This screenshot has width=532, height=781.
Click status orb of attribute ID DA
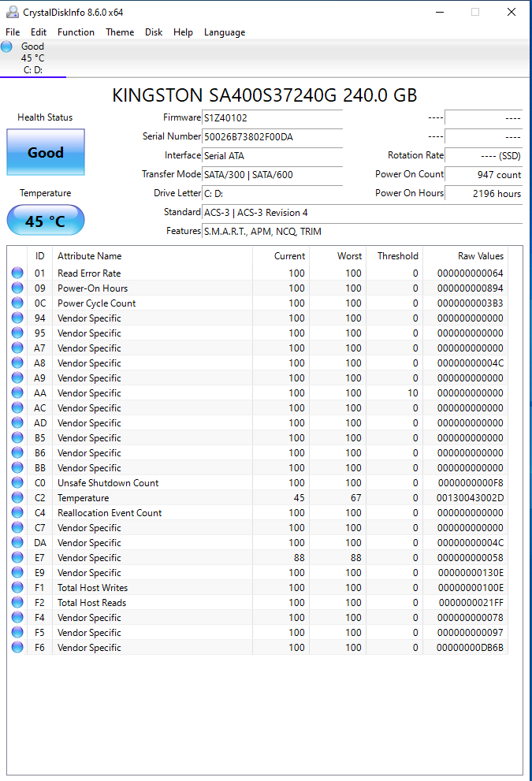(17, 542)
